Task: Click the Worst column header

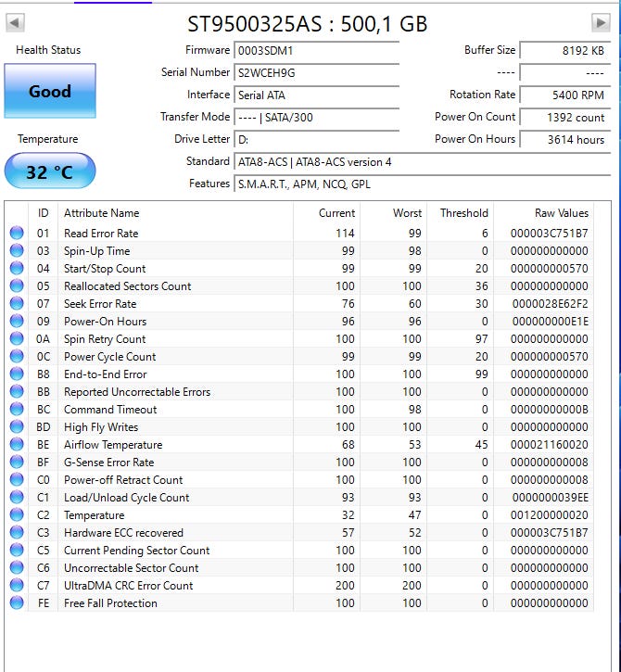Action: 394,213
